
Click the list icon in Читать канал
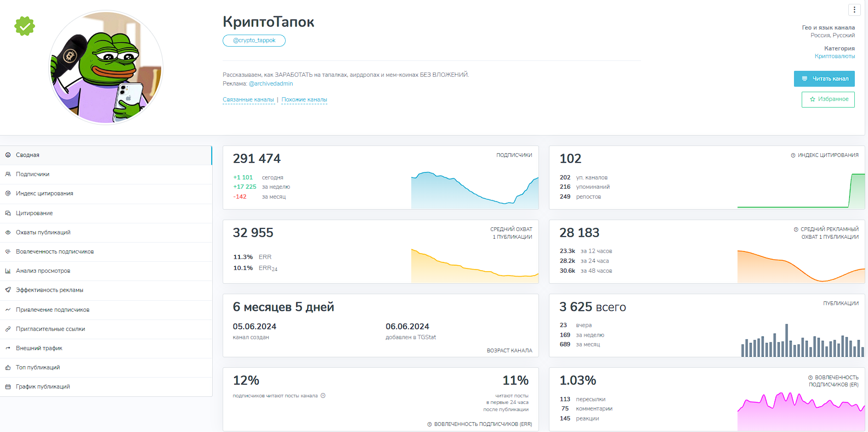pyautogui.click(x=804, y=78)
